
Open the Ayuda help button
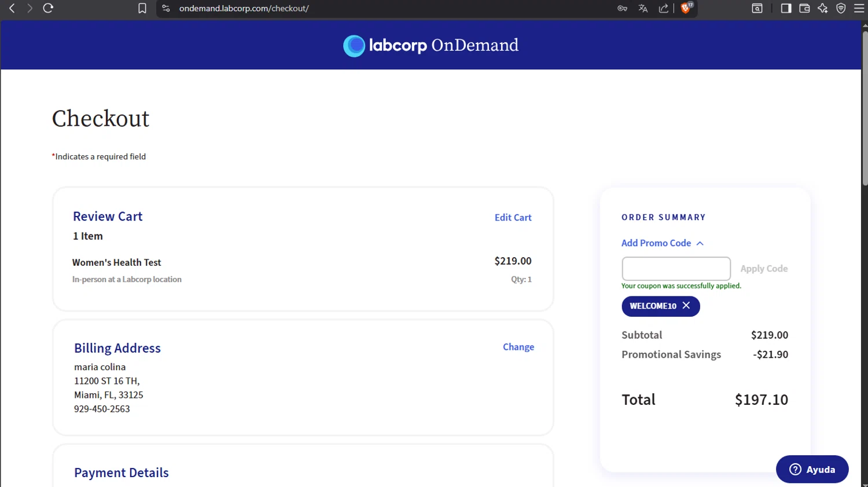812,469
